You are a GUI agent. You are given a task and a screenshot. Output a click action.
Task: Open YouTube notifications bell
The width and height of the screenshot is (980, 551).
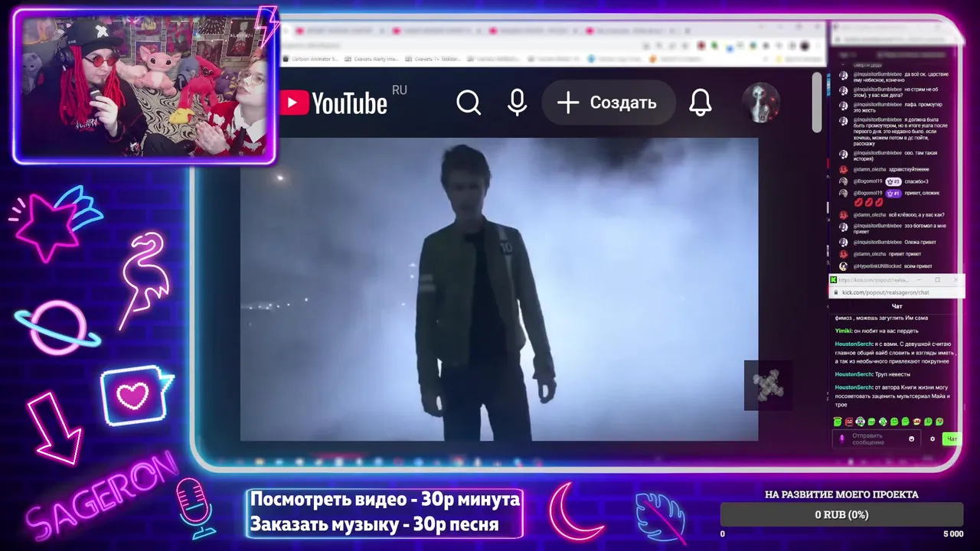click(700, 103)
